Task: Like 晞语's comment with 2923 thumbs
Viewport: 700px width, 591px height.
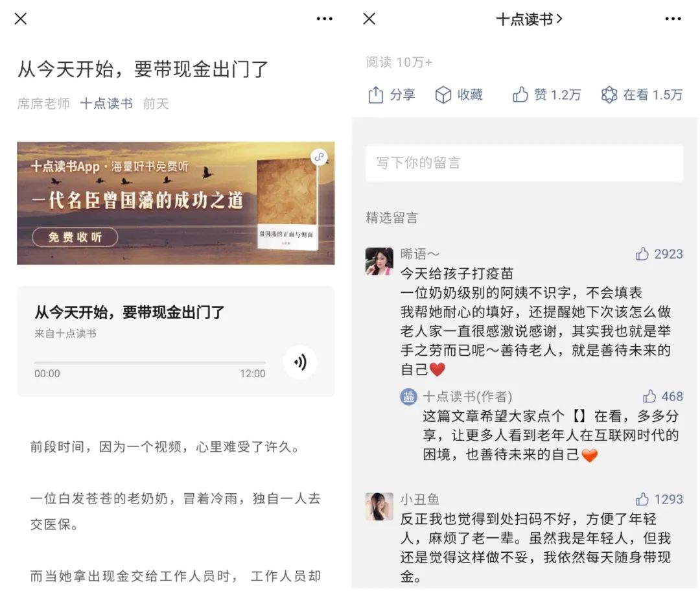Action: click(659, 254)
